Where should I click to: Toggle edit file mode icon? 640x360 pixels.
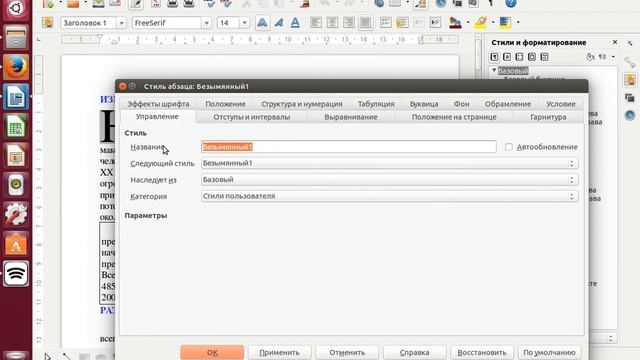pyautogui.click(x=136, y=4)
